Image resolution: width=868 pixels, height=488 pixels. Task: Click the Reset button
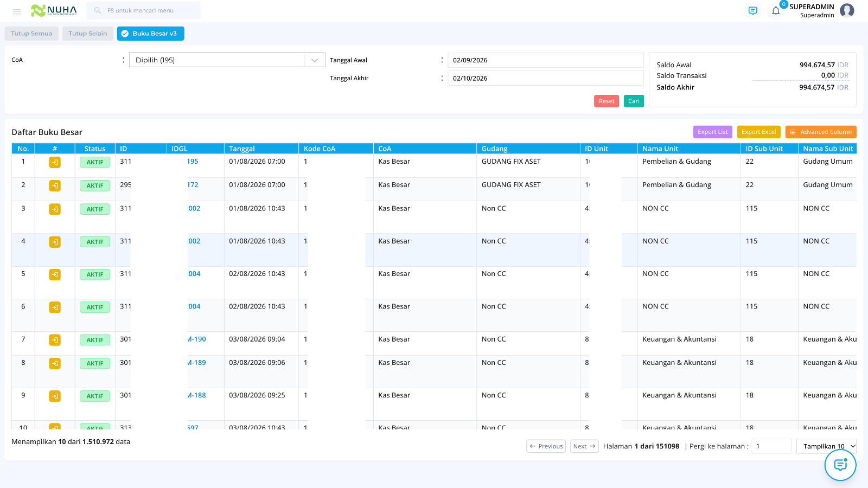(607, 101)
